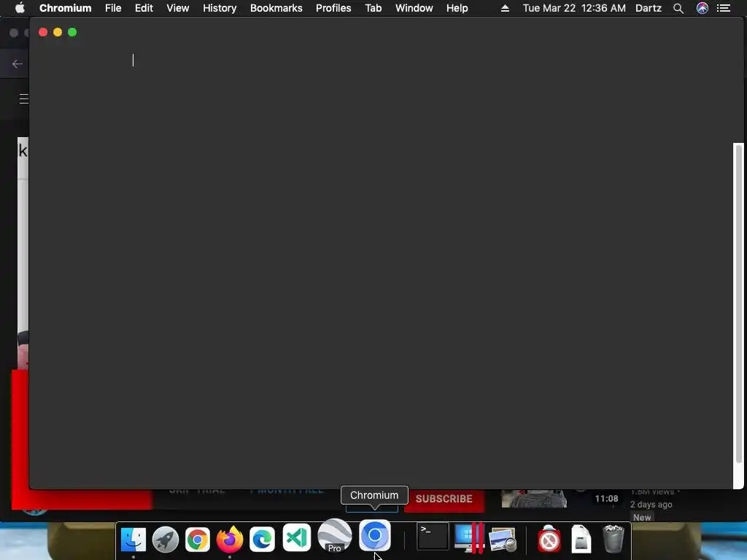The image size is (747, 560).
Task: Open the Chromium application menu
Action: click(x=65, y=8)
